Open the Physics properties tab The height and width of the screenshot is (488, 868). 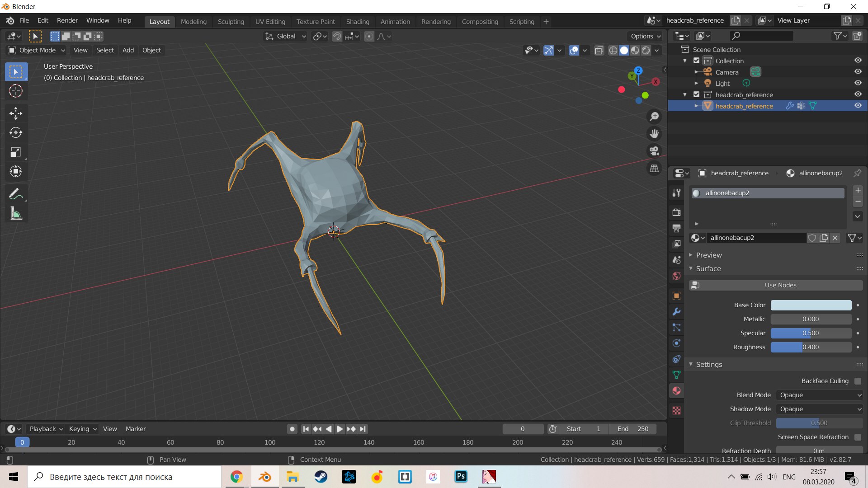tap(676, 343)
